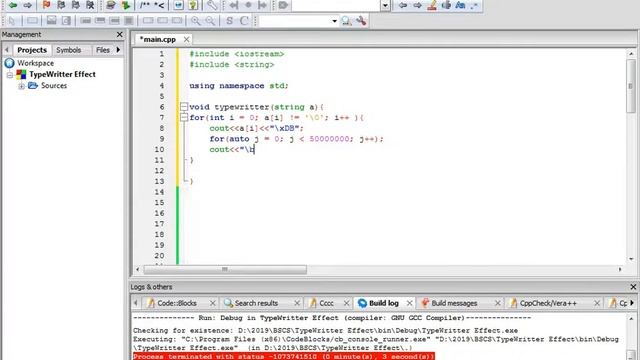640x360 pixels.
Task: Collapse the typewritter function fold at line 6
Action: point(184,107)
